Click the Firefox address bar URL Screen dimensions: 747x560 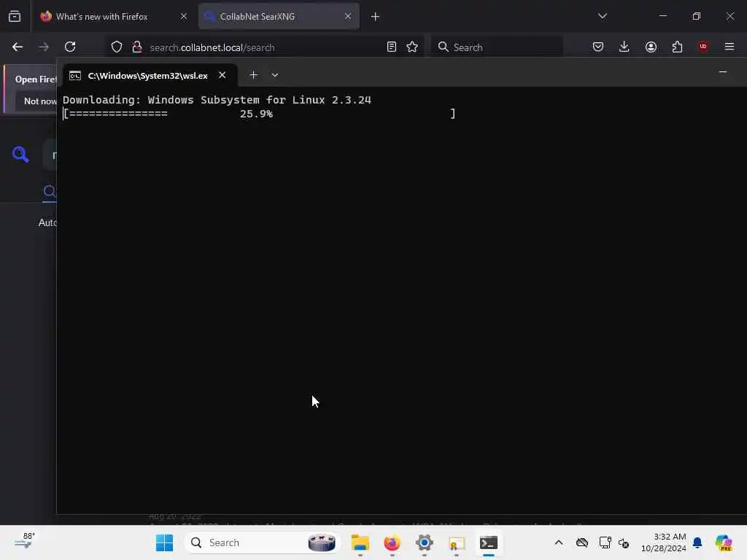[x=212, y=47]
